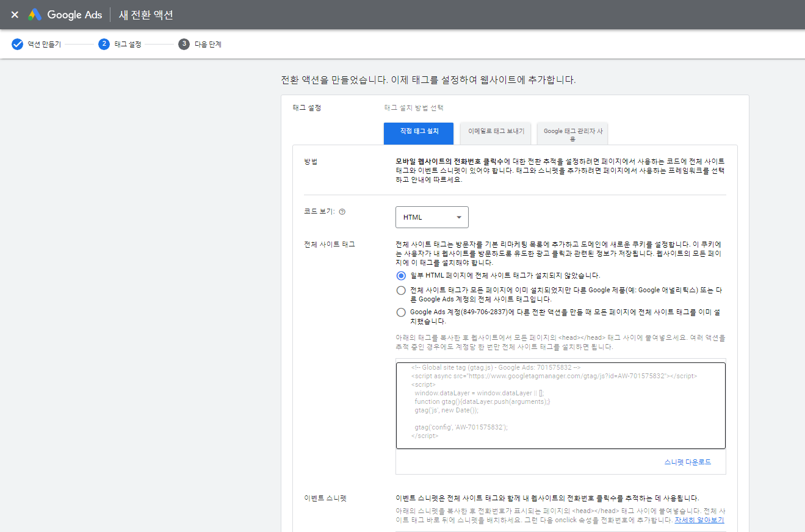Switch to the Google 태그 관리자 사용 tab

click(572, 133)
